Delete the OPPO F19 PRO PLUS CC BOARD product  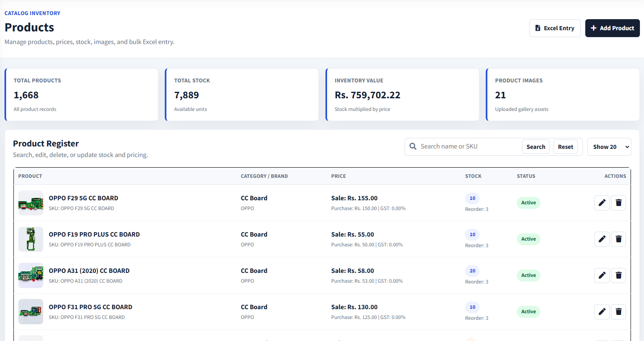click(618, 239)
